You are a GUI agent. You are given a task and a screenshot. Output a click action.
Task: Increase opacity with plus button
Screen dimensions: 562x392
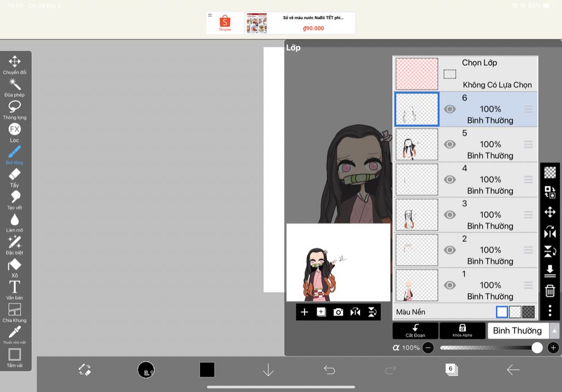tap(553, 348)
